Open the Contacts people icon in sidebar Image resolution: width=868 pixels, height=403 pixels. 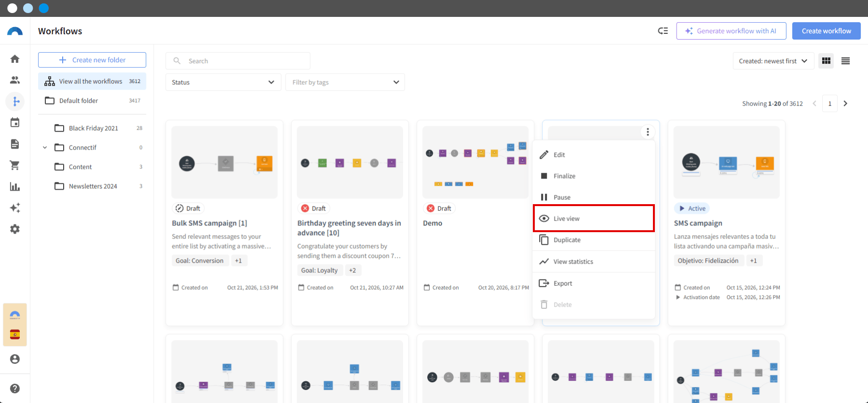click(15, 80)
